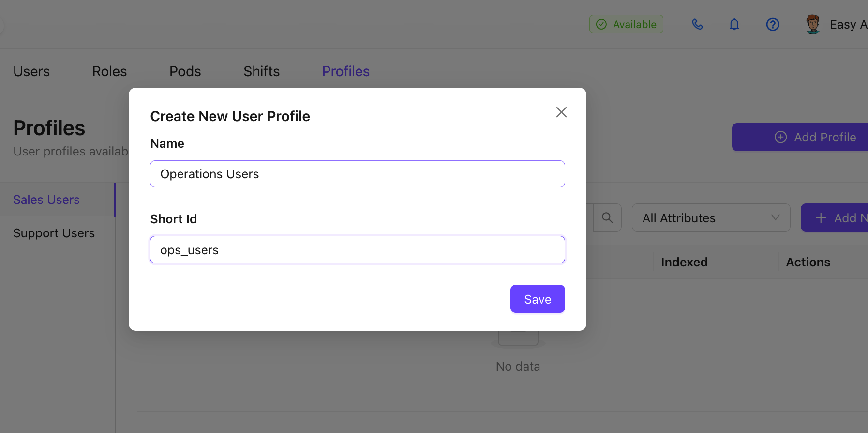Save the new user profile
This screenshot has height=433, width=868.
coord(538,299)
